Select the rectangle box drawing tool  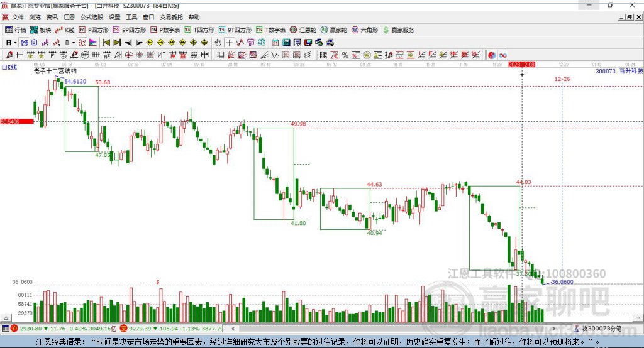(x=220, y=55)
